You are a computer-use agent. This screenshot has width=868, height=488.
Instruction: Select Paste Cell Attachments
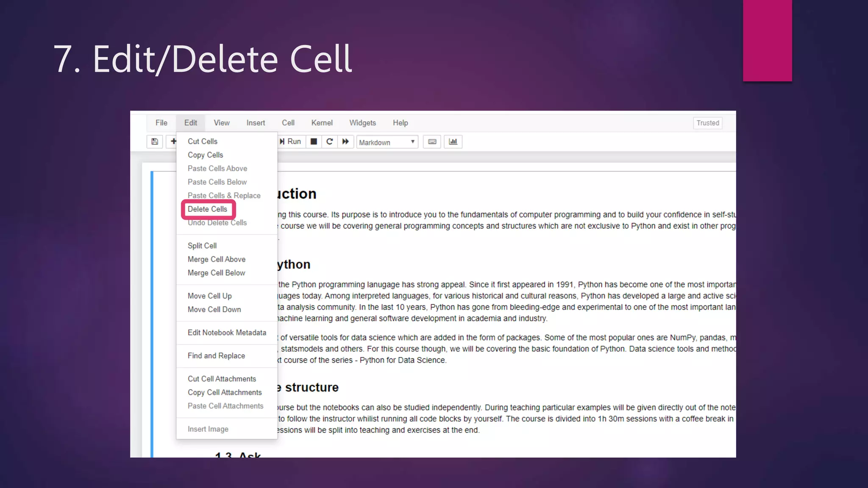pyautogui.click(x=227, y=406)
